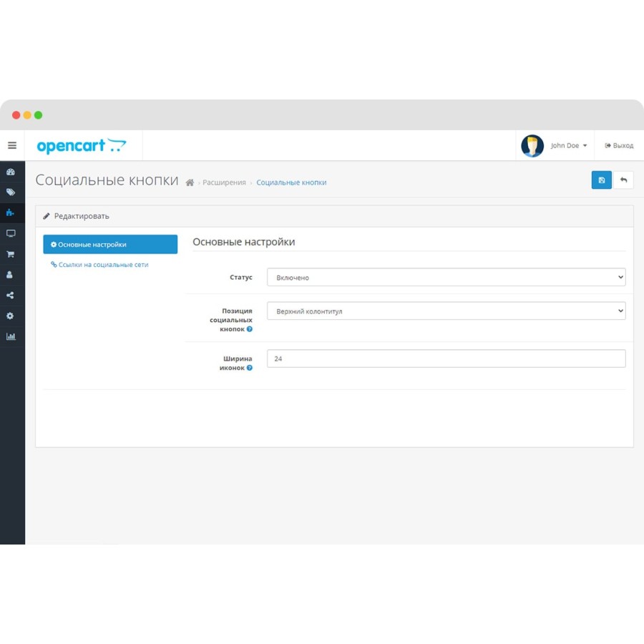Click the yellow minimize window button
Screen dimensions: 644x644
27,115
